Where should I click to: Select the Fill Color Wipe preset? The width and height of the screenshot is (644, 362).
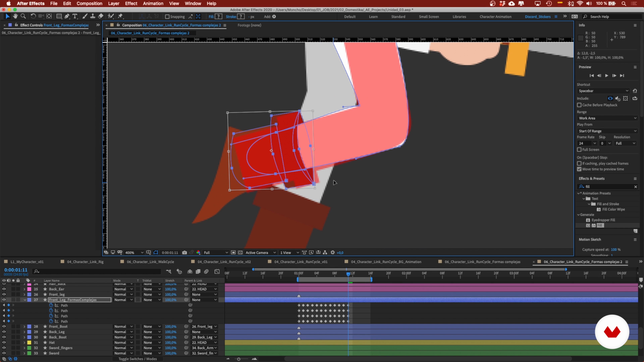tap(613, 209)
